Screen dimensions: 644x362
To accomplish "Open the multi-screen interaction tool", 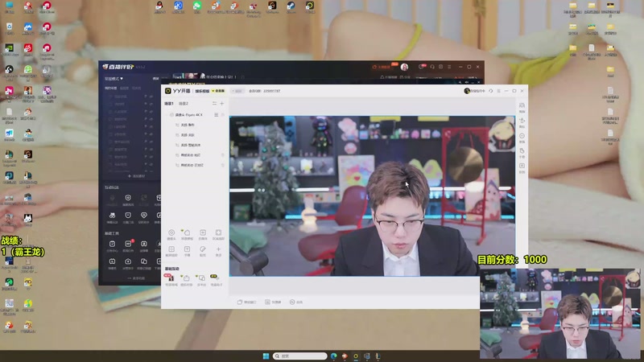I will pos(201,280).
